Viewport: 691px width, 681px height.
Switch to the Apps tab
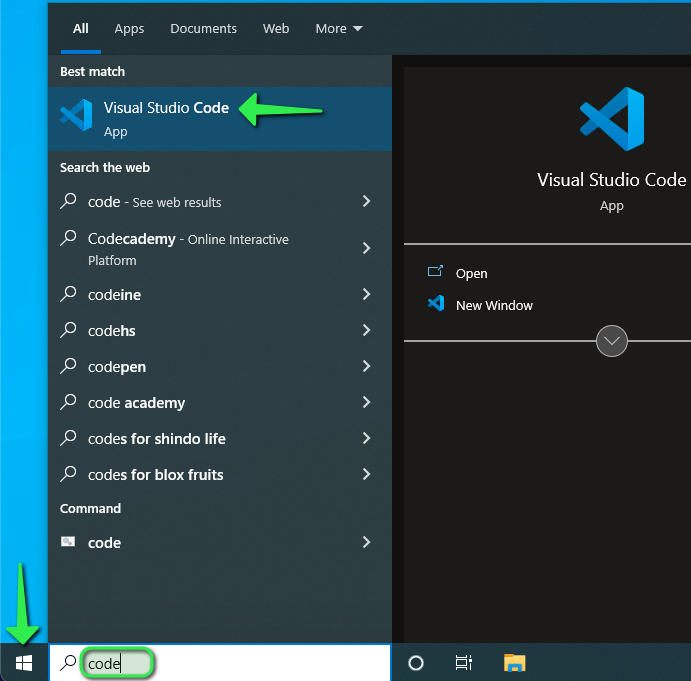pyautogui.click(x=129, y=29)
